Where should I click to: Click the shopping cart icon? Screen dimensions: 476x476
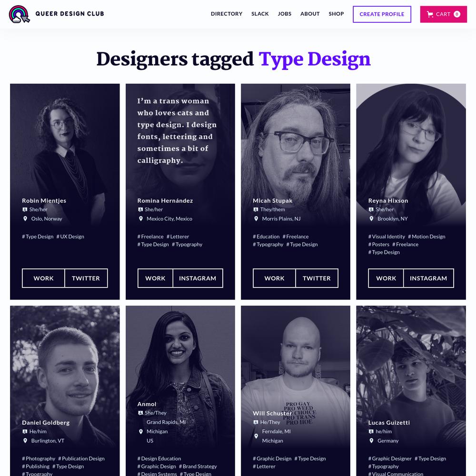point(430,14)
